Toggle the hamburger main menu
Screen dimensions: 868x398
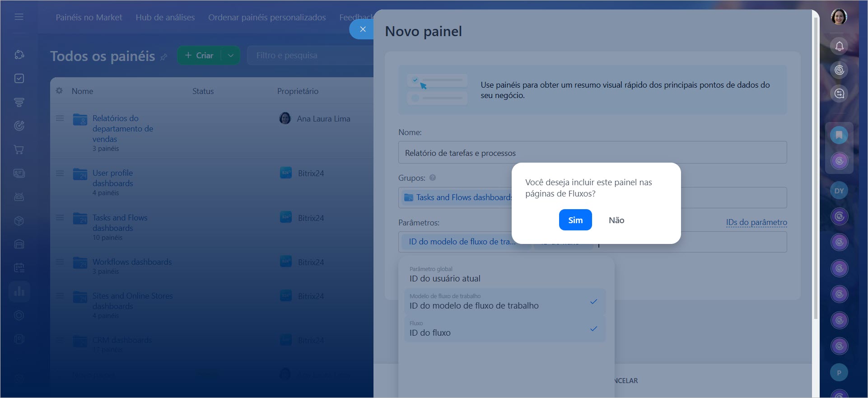[x=19, y=17]
